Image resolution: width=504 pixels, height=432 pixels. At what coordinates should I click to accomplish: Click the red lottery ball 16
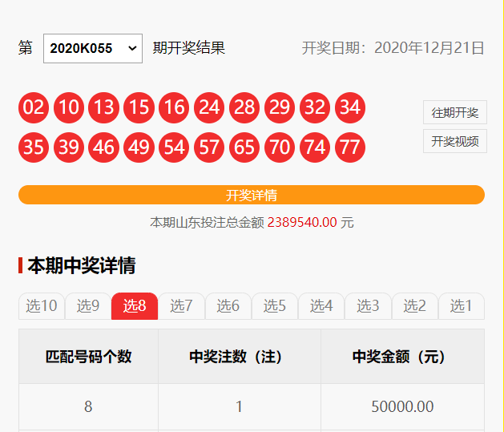click(x=174, y=107)
